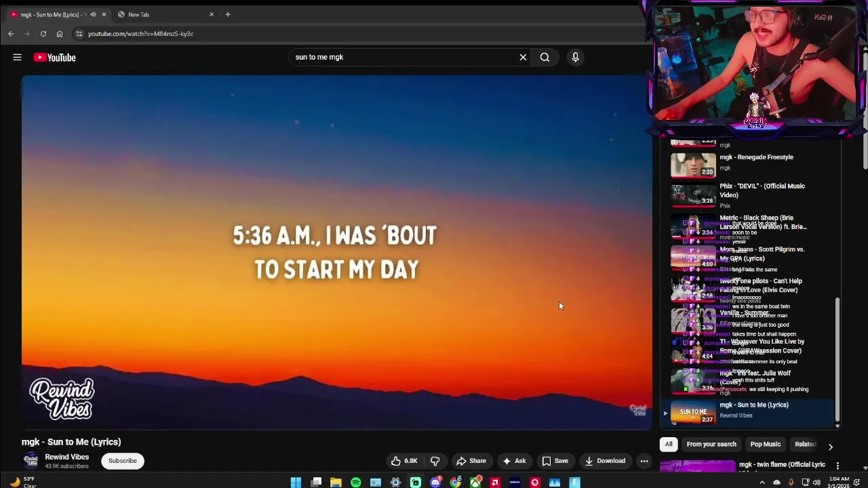
Task: Select the From your search chip
Action: 711,444
